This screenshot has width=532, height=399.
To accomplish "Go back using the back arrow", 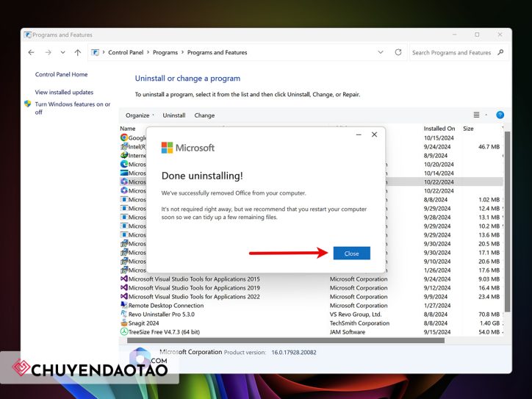I will (31, 52).
